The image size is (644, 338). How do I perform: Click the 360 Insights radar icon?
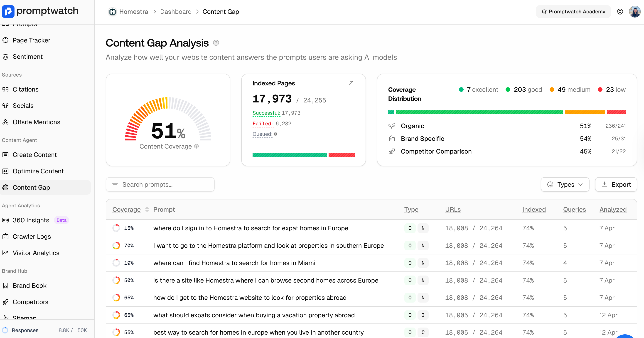(5, 220)
